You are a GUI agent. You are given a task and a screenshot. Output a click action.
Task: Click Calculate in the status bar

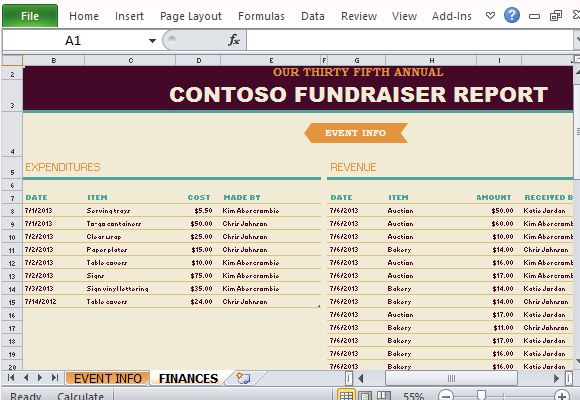pos(80,396)
